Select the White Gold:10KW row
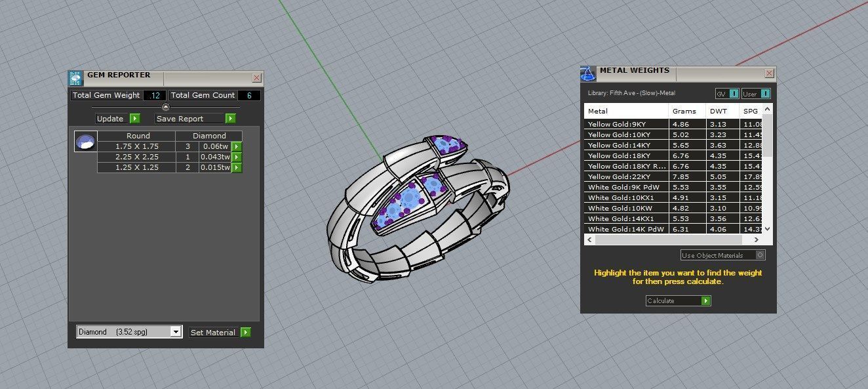Image resolution: width=868 pixels, height=389 pixels. click(674, 208)
